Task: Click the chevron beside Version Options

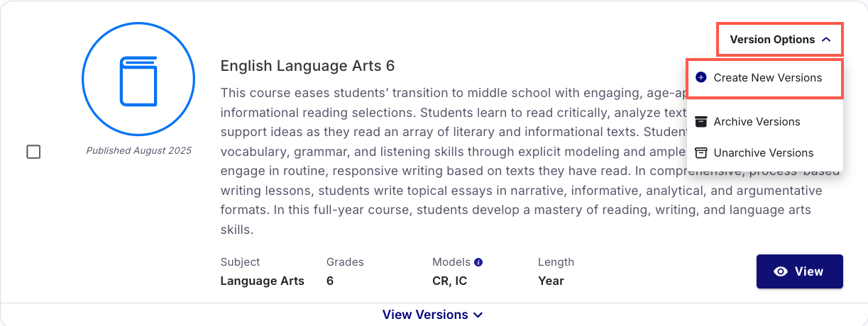Action: point(825,40)
